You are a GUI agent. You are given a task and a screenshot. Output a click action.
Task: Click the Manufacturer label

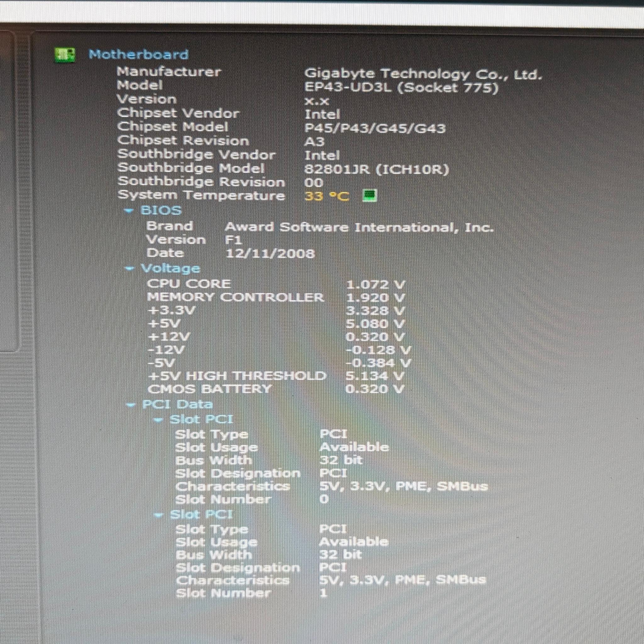tap(169, 71)
